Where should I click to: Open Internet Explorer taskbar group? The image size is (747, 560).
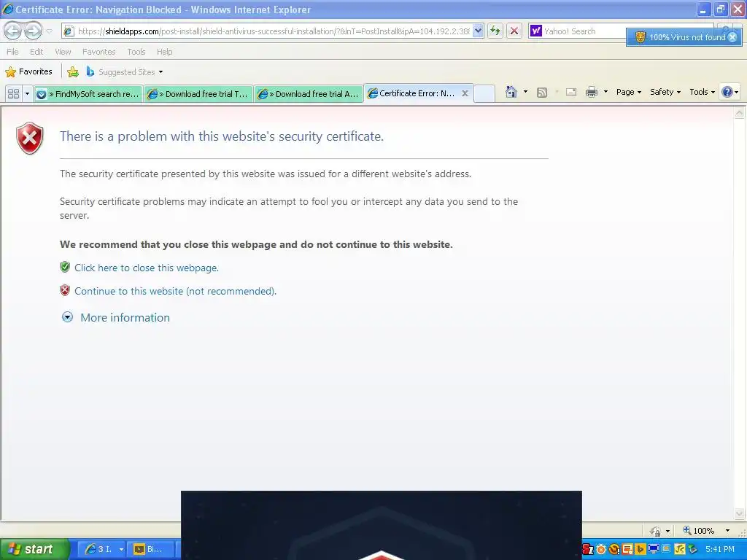point(102,549)
